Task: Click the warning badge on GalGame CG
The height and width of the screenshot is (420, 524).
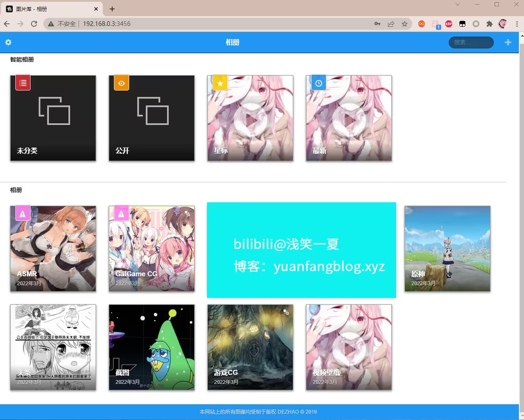Action: 121,213
